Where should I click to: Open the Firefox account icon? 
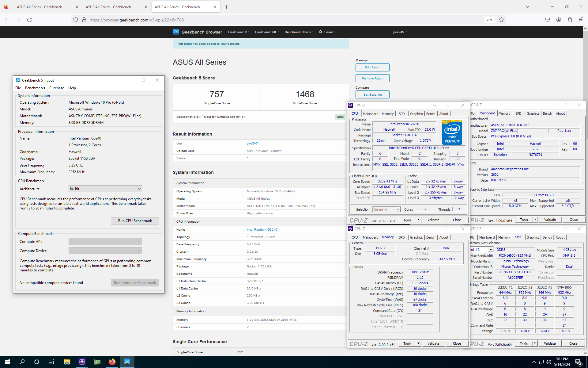(x=559, y=20)
